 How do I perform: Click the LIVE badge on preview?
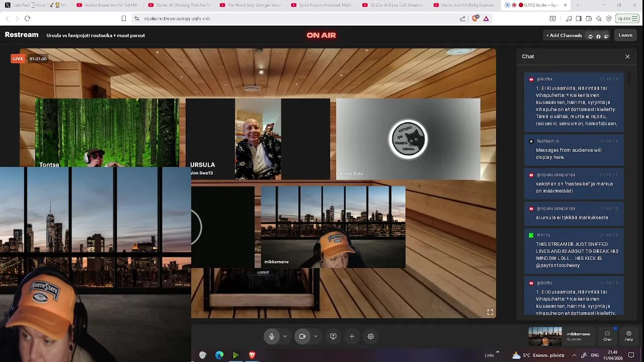point(18,59)
